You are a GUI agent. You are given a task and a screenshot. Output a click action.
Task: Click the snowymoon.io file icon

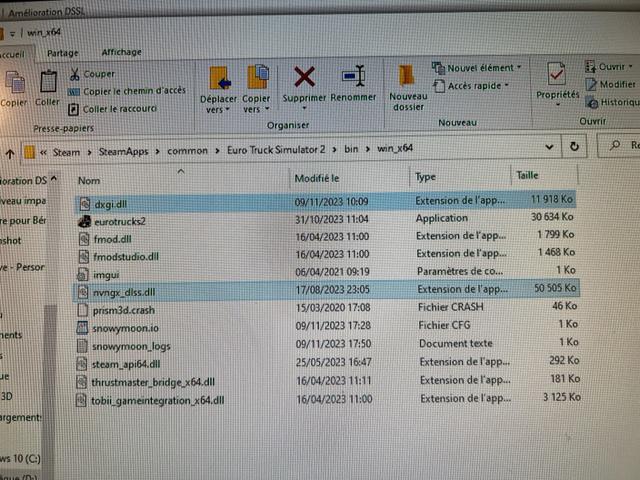(x=82, y=328)
